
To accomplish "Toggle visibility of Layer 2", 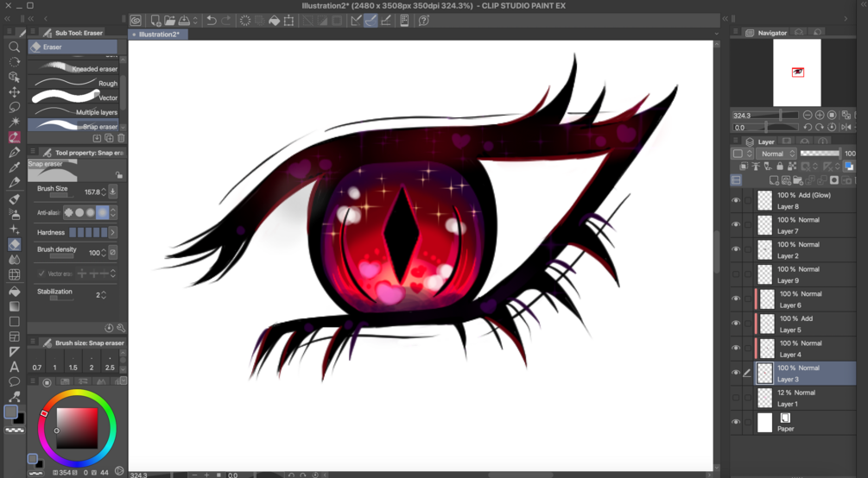I will coord(736,249).
